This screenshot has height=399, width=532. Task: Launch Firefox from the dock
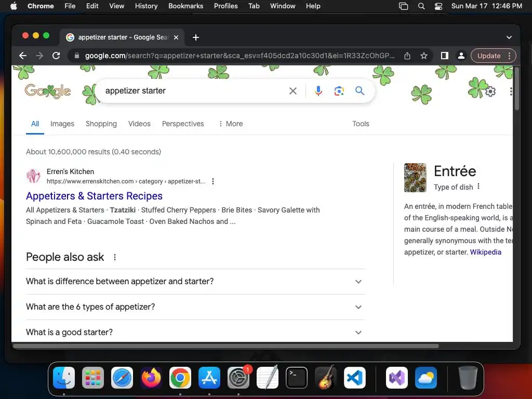(151, 378)
